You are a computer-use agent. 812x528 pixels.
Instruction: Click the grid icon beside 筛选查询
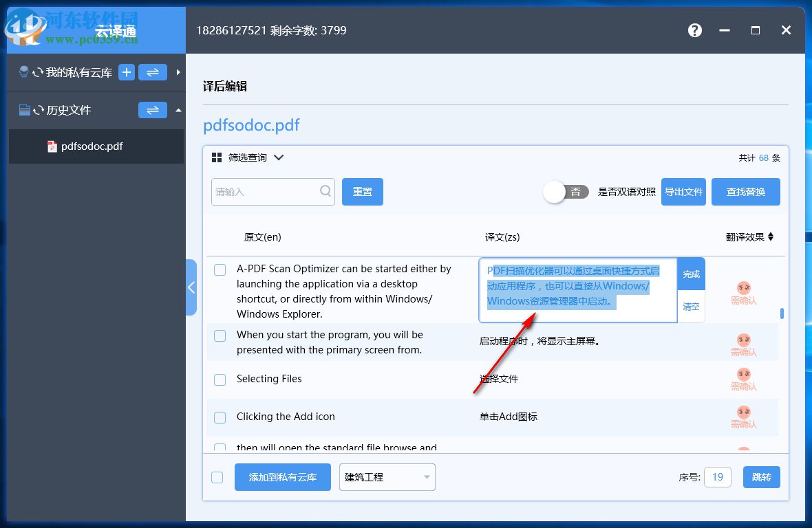(x=217, y=157)
